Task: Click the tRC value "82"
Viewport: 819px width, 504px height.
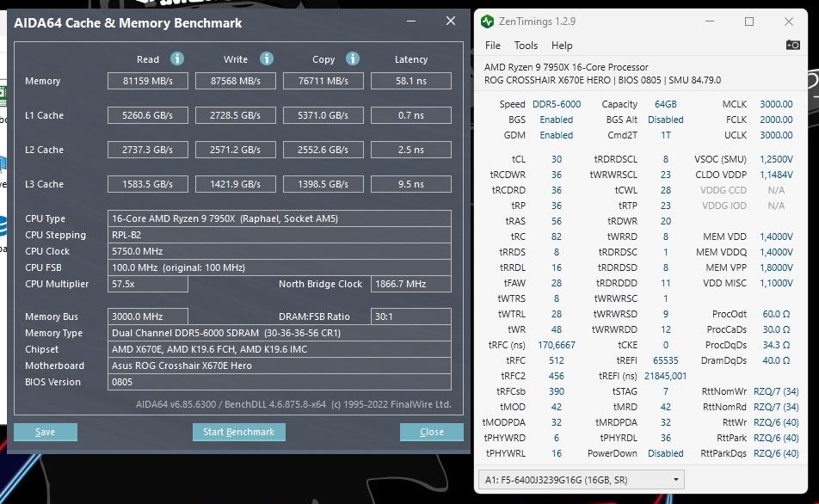Action: pyautogui.click(x=557, y=237)
